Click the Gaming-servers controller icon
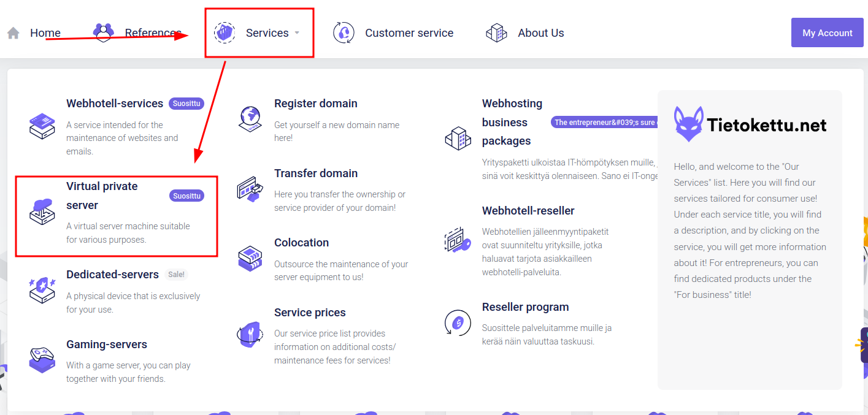868x415 pixels. [42, 359]
